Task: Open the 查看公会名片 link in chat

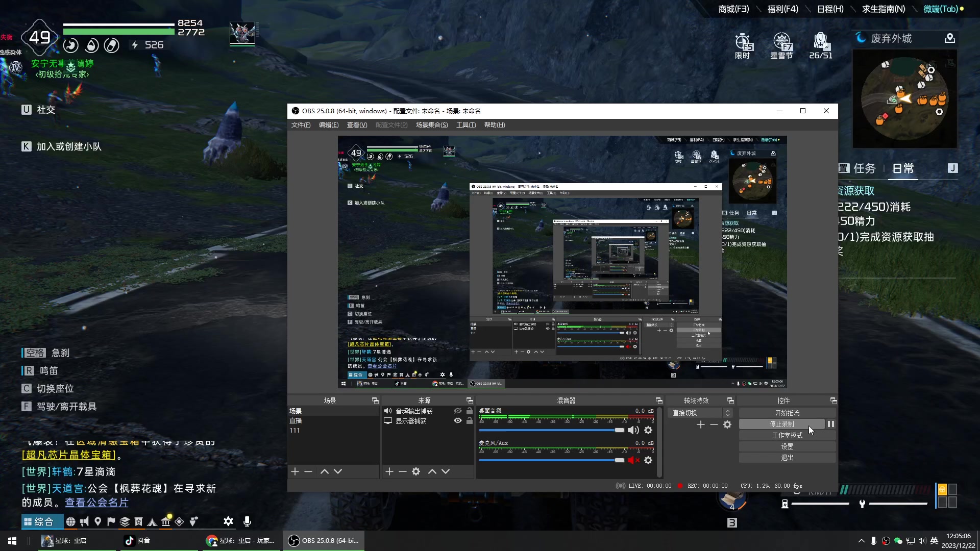Action: click(96, 503)
